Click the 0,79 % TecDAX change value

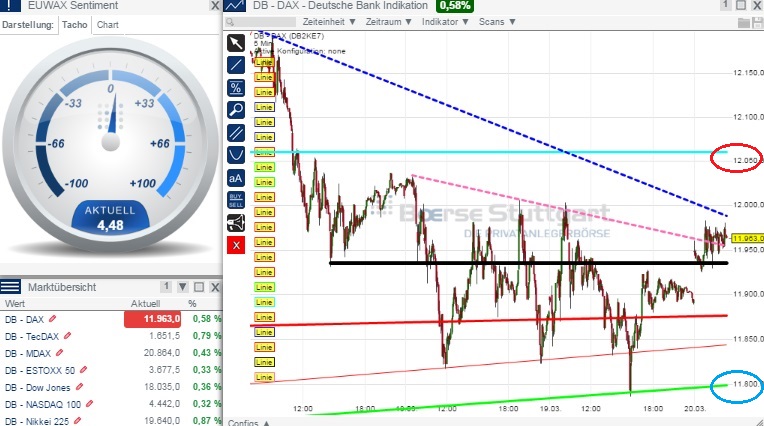[207, 336]
